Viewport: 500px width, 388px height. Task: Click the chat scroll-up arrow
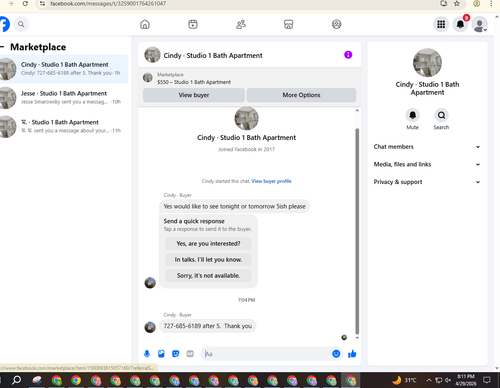tap(357, 111)
